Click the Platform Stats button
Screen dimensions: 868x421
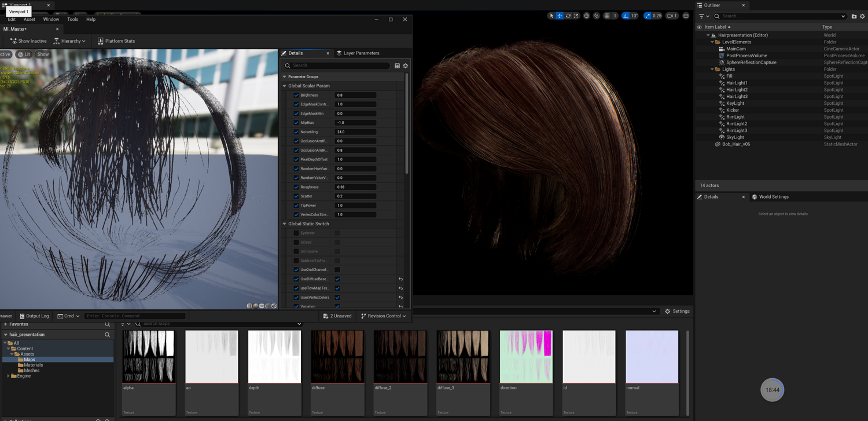116,41
